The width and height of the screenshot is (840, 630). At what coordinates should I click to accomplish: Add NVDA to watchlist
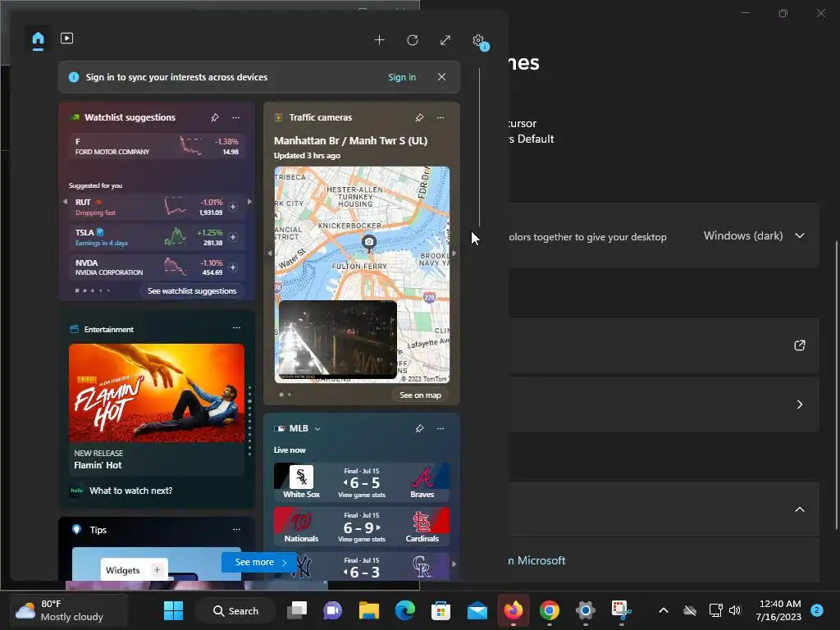pyautogui.click(x=233, y=267)
